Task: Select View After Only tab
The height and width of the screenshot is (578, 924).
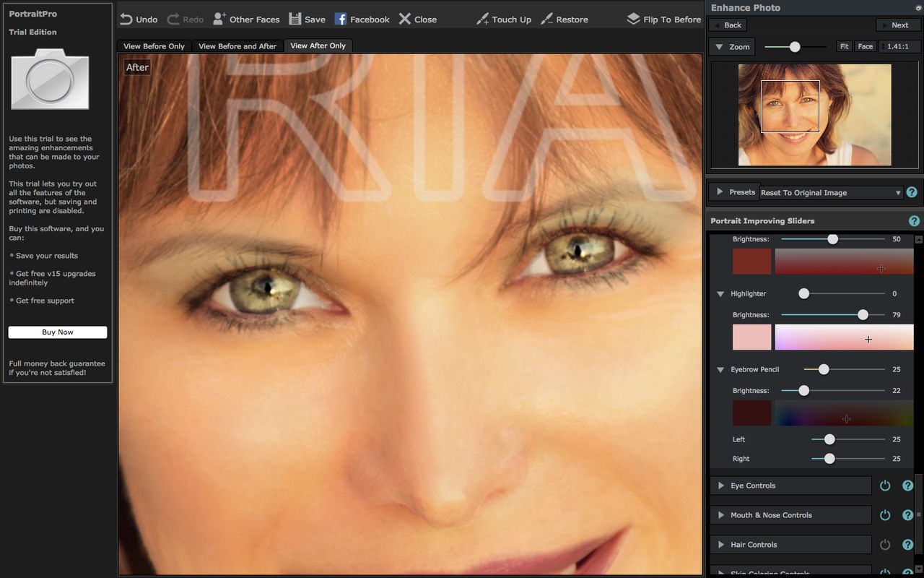Action: (x=318, y=46)
